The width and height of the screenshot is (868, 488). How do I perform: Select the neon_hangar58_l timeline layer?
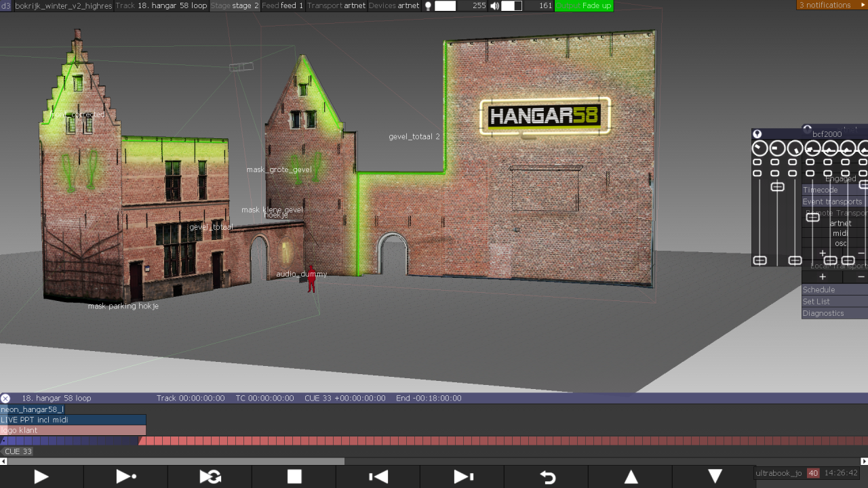point(33,409)
